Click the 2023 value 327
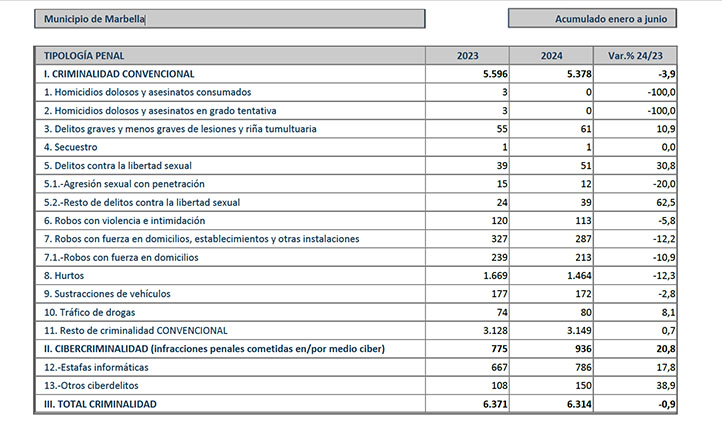The image size is (722, 422). (500, 239)
